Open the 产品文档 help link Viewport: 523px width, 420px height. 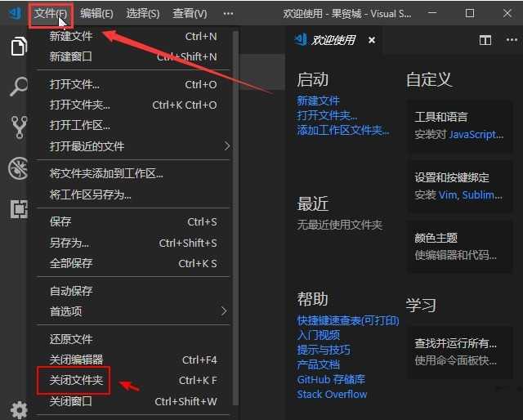click(318, 364)
